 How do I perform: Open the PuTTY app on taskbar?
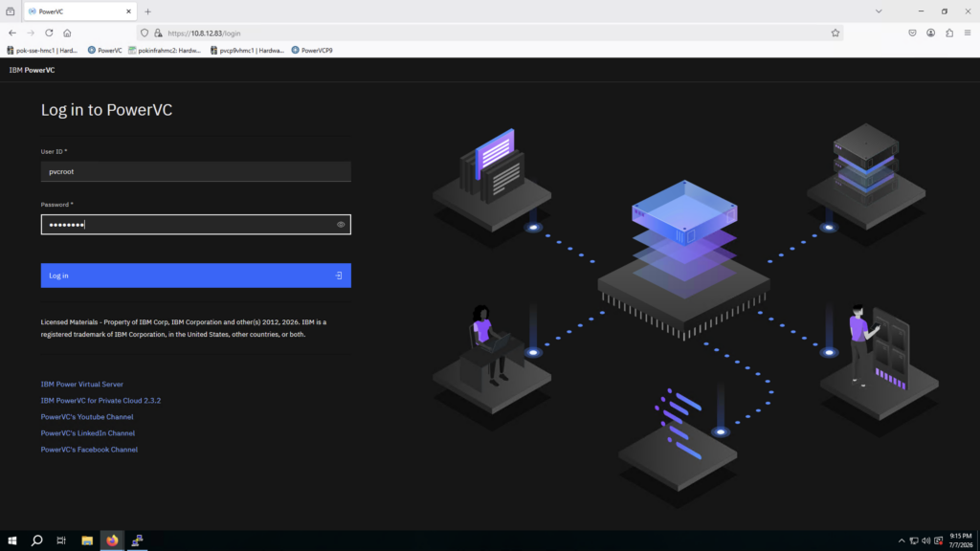(x=137, y=540)
